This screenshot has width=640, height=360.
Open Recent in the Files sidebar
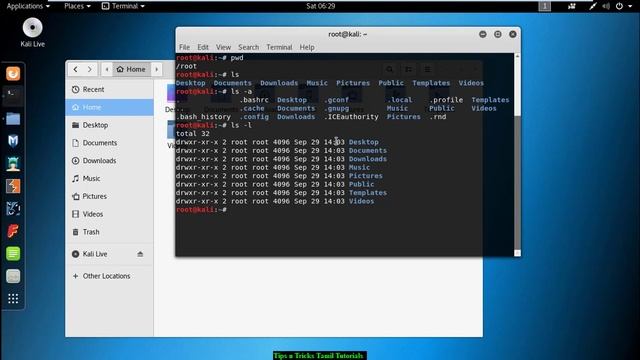click(109, 89)
